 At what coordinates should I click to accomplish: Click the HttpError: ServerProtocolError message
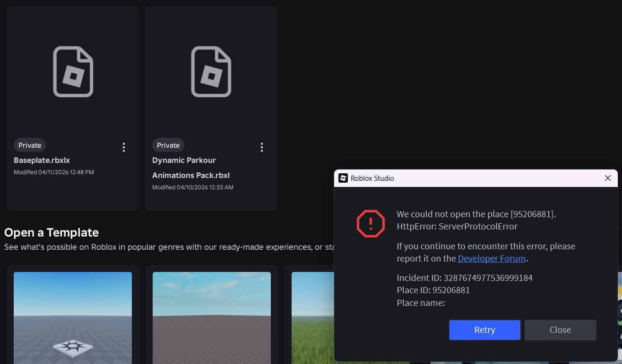(457, 227)
